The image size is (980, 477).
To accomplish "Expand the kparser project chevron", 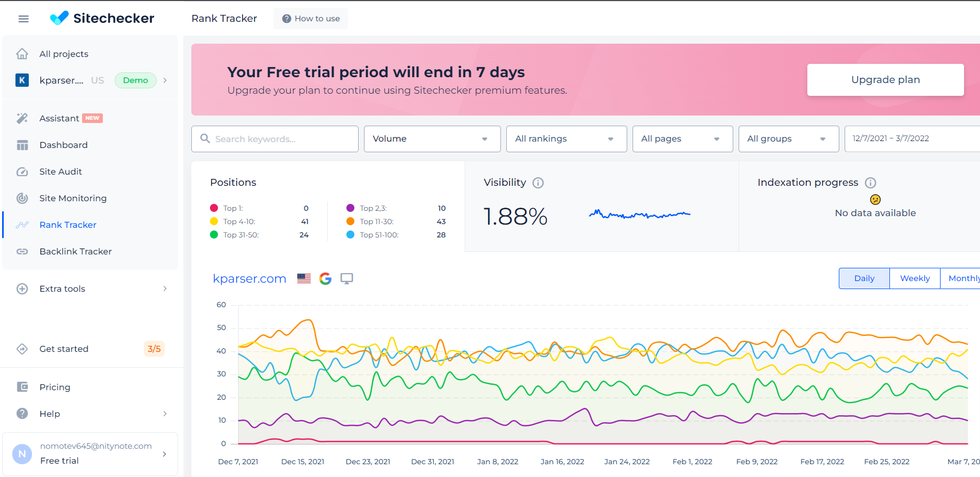I will point(165,80).
